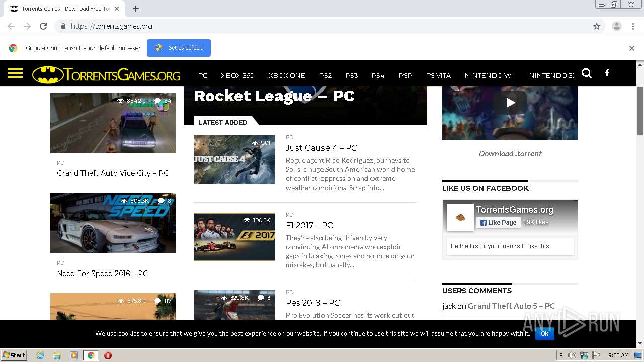
Task: Click Just Cause 4 thumbnail image
Action: [234, 159]
